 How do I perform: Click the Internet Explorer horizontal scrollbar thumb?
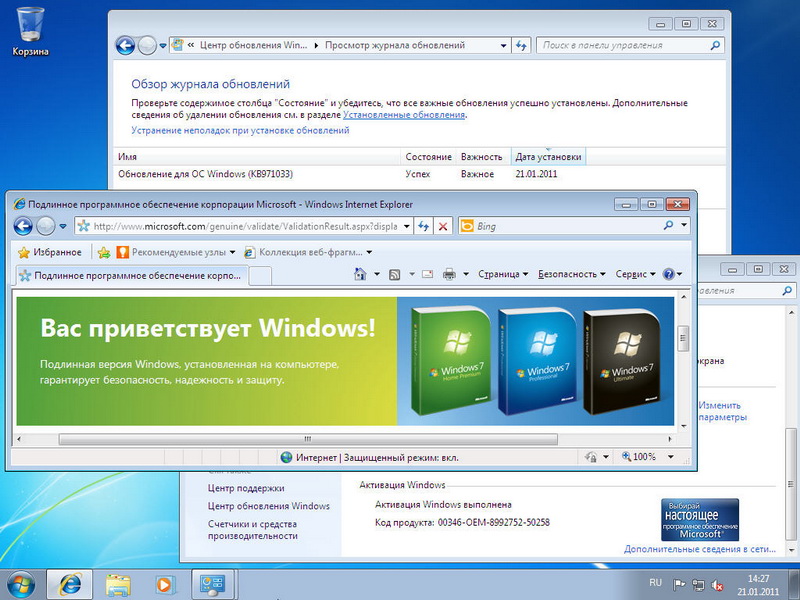point(308,439)
